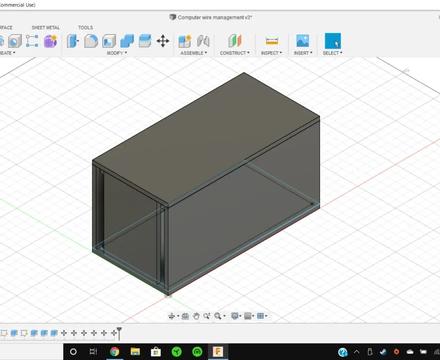
Task: Select the Shell tool in Modify
Action: 109,41
